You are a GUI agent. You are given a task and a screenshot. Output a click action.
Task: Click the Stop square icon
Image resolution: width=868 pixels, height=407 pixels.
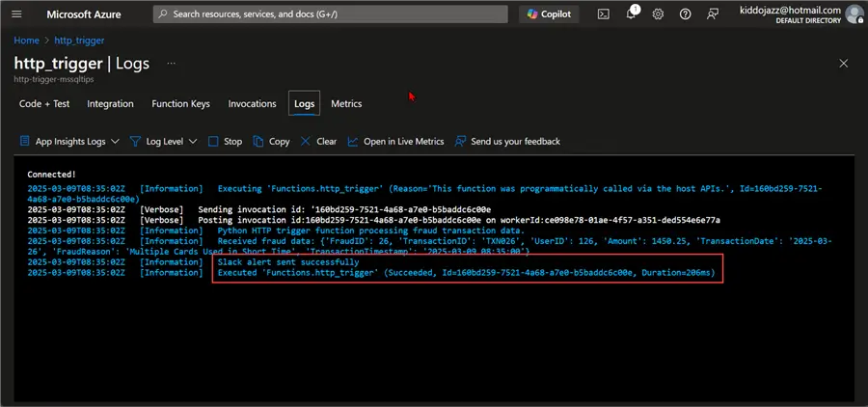coord(213,141)
